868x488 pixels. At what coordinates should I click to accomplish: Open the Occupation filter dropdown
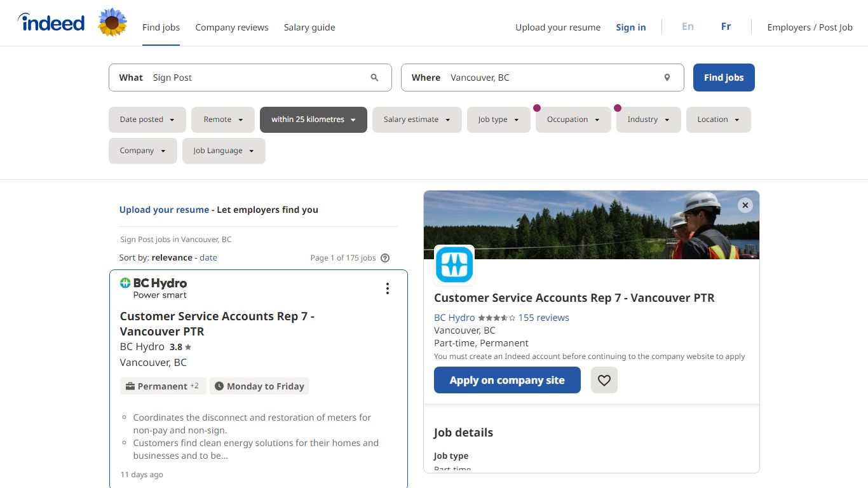pos(573,119)
